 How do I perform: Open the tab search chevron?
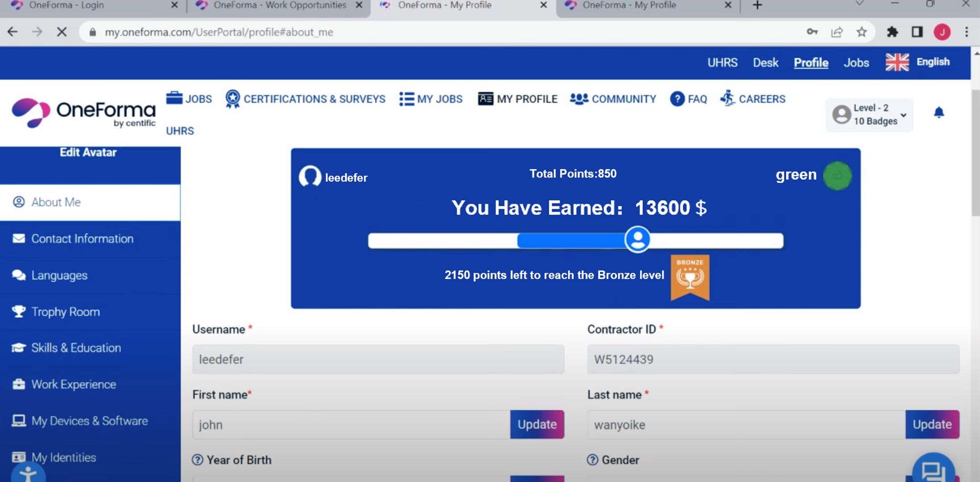pyautogui.click(x=860, y=4)
